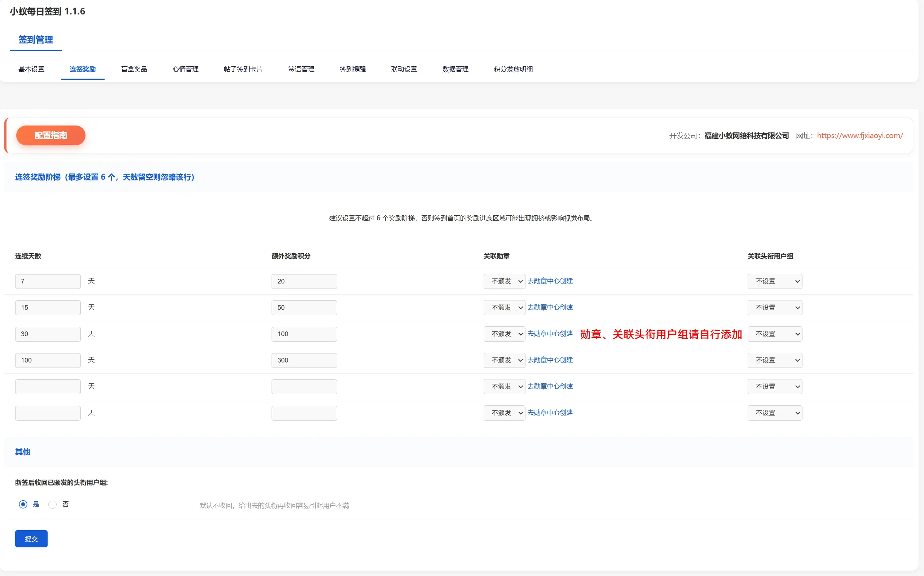Click the 签到管理 top-level tab
This screenshot has width=924, height=576.
pyautogui.click(x=36, y=40)
